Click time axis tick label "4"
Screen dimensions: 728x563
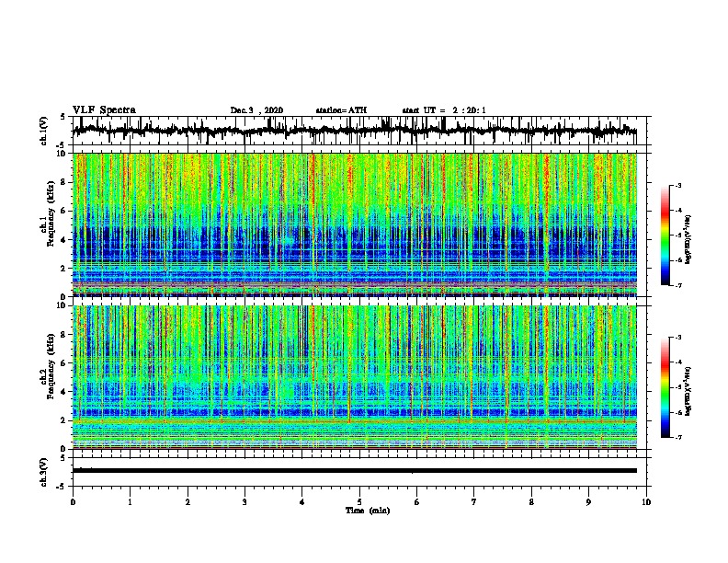click(302, 502)
